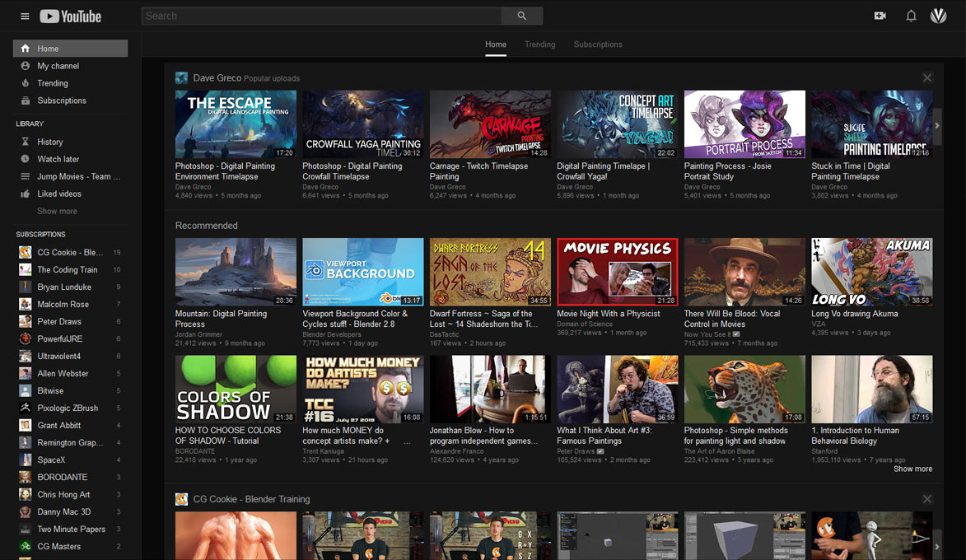Open notifications bell
Image resolution: width=966 pixels, height=560 pixels.
[911, 16]
